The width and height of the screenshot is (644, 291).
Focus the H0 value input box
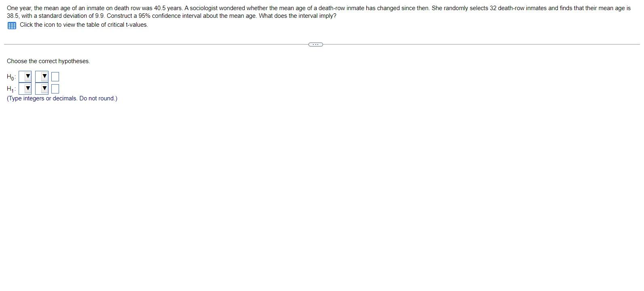(55, 76)
